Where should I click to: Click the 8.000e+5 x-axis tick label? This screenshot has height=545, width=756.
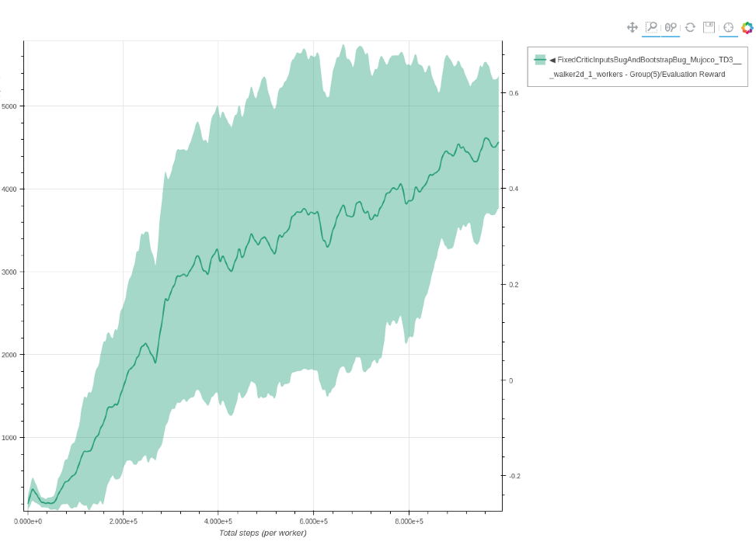click(x=409, y=521)
